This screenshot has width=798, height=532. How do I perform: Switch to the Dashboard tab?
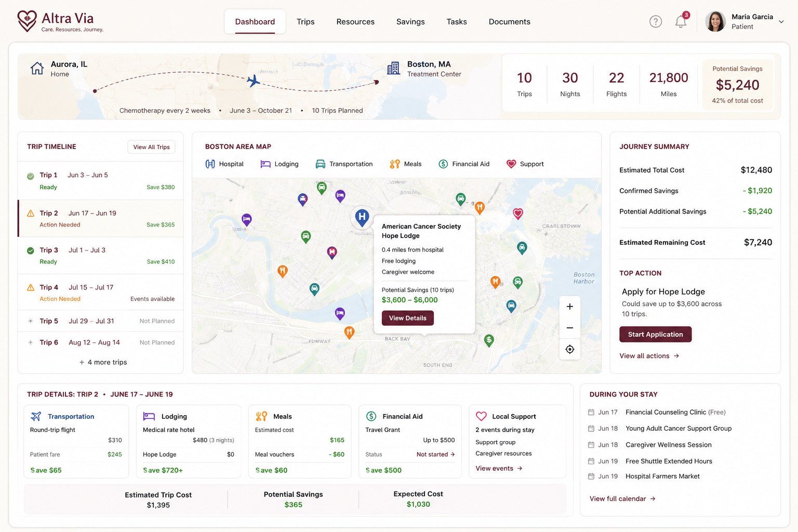(255, 22)
